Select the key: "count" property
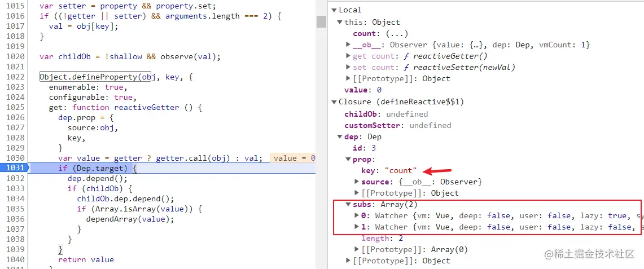The width and height of the screenshot is (644, 269). 389,170
